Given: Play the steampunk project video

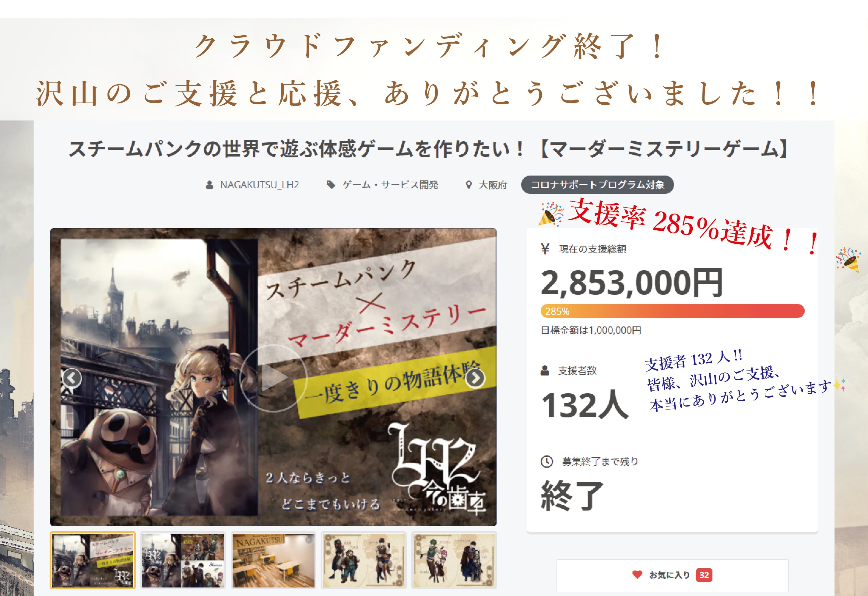Looking at the screenshot, I should pyautogui.click(x=273, y=378).
